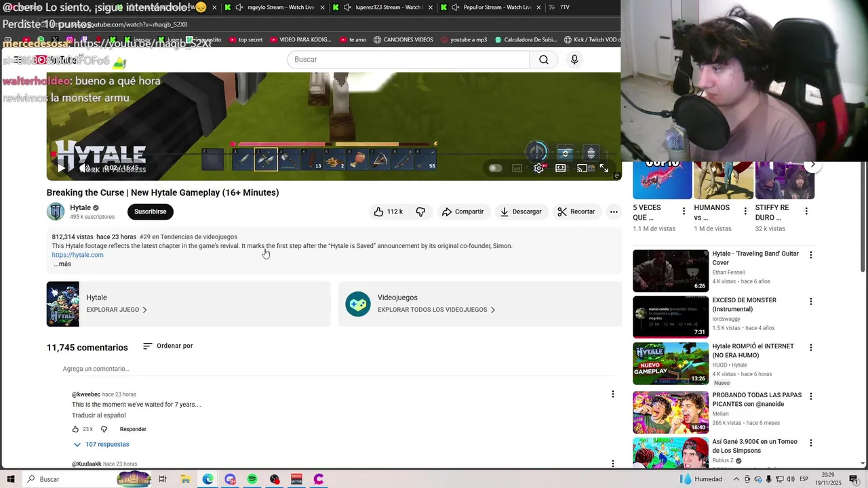Image resolution: width=868 pixels, height=488 pixels.
Task: Mute the video player volume
Action: tap(84, 168)
